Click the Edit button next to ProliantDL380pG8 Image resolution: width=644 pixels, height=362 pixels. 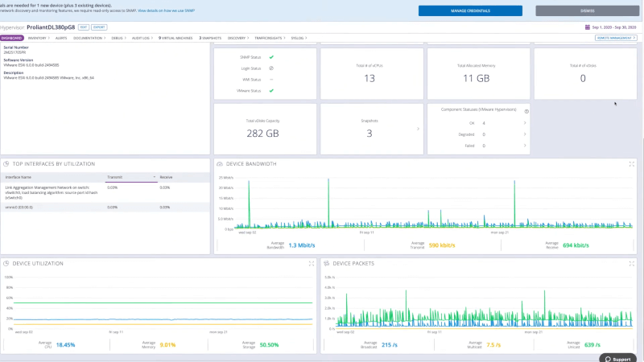point(84,27)
